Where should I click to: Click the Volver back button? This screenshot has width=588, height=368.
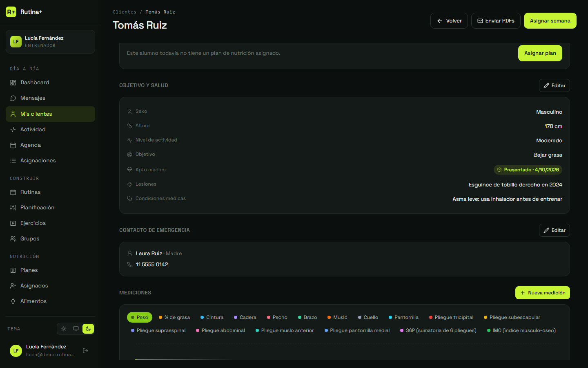point(449,21)
